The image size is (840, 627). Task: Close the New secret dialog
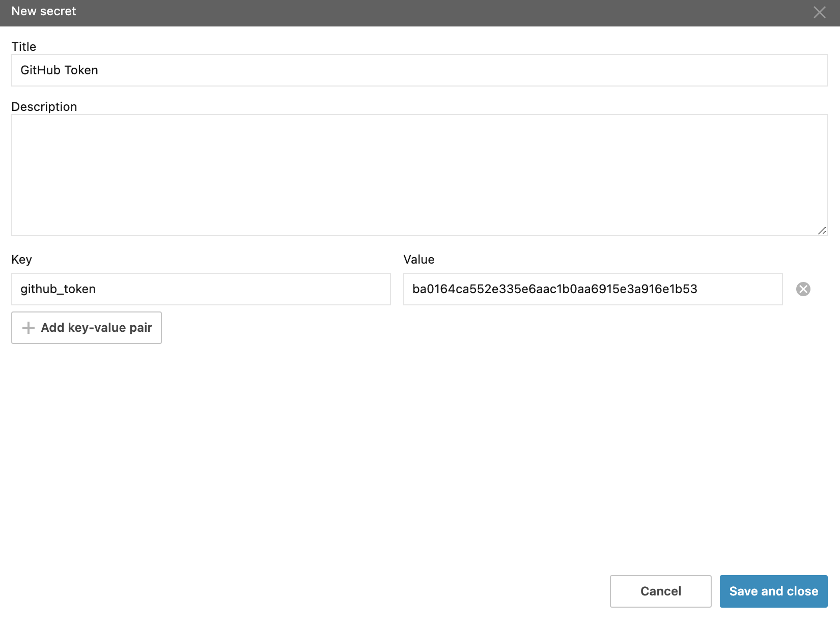(x=819, y=12)
